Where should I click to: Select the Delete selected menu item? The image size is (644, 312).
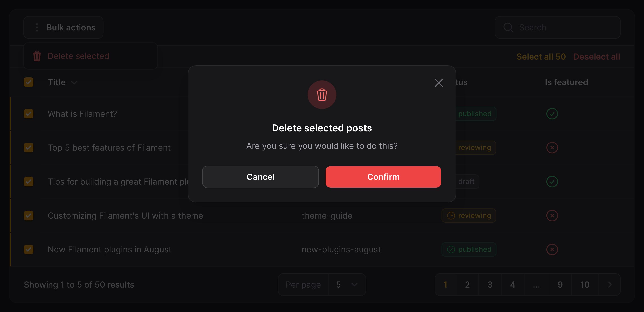point(90,56)
